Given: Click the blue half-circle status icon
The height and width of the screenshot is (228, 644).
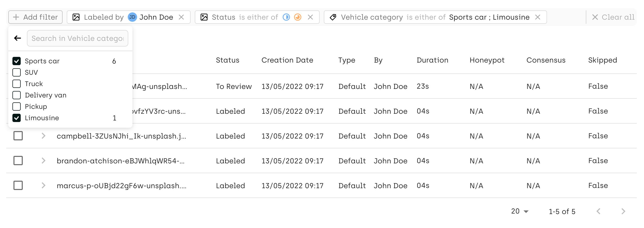Looking at the screenshot, I should 286,17.
